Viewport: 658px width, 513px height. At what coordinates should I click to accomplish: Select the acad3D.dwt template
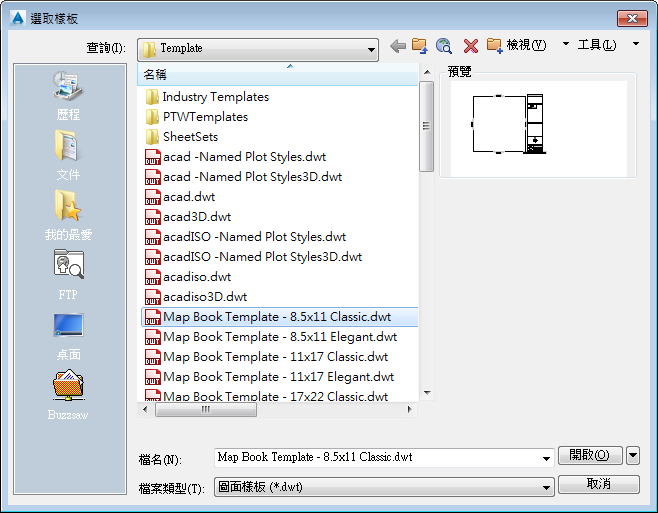(x=188, y=217)
